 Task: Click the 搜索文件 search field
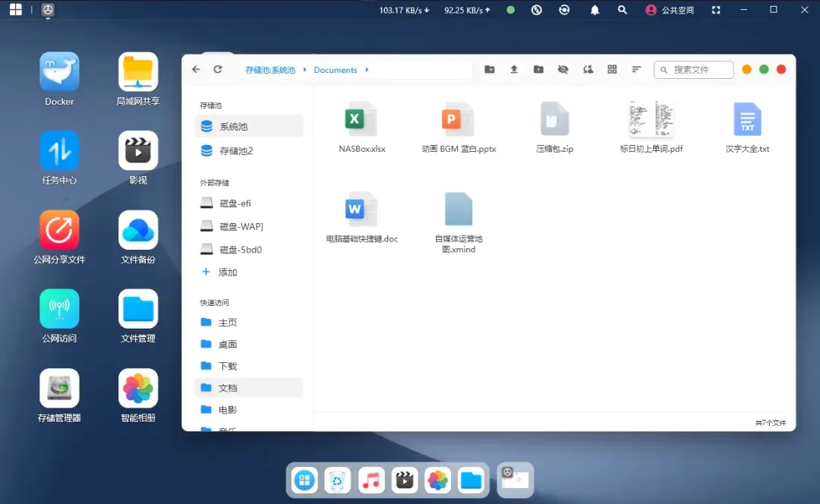[x=700, y=70]
